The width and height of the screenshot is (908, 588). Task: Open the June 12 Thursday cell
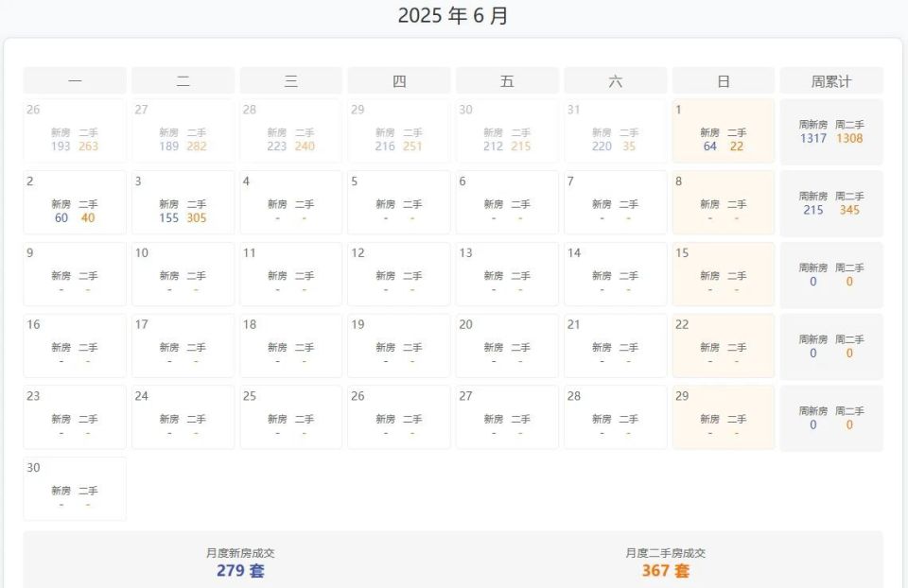399,274
